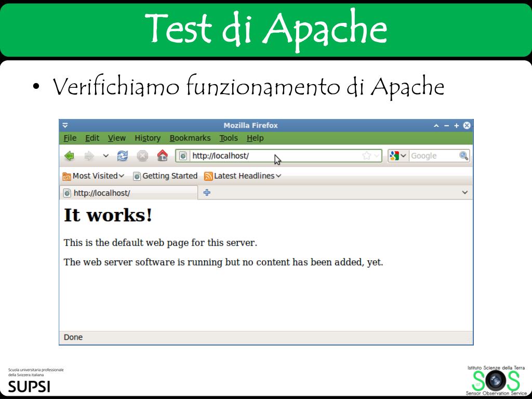Expand the address bar history dropdown
The height and width of the screenshot is (399, 532).
[377, 156]
